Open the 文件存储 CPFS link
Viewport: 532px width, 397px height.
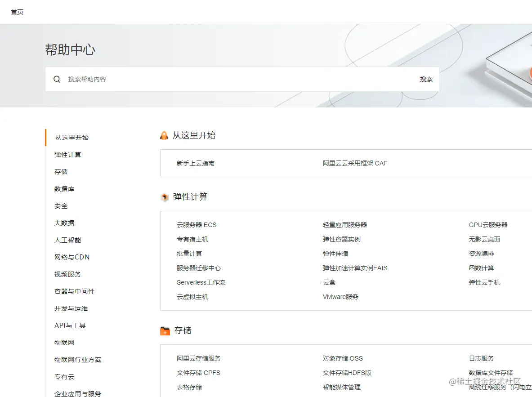pos(198,373)
